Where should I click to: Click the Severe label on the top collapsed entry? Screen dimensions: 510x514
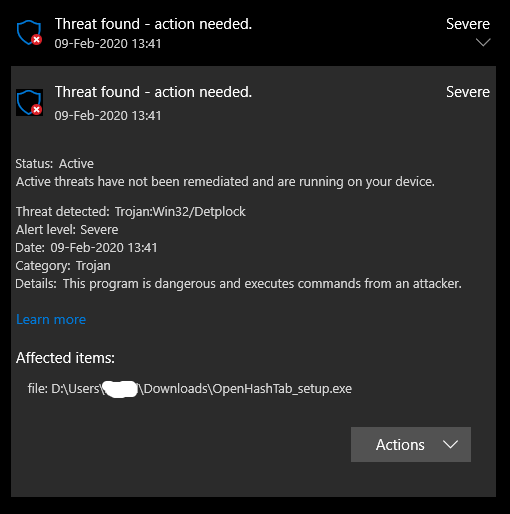468,24
